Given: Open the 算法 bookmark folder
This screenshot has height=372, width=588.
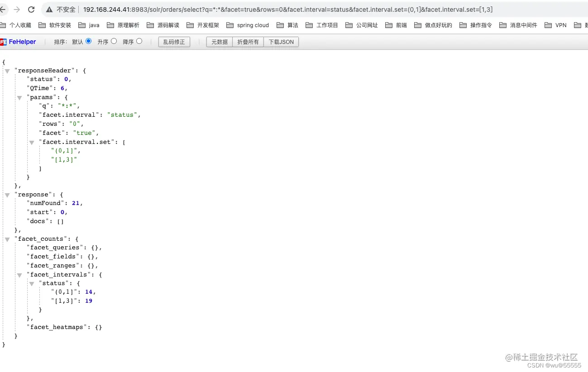Looking at the screenshot, I should tap(287, 25).
